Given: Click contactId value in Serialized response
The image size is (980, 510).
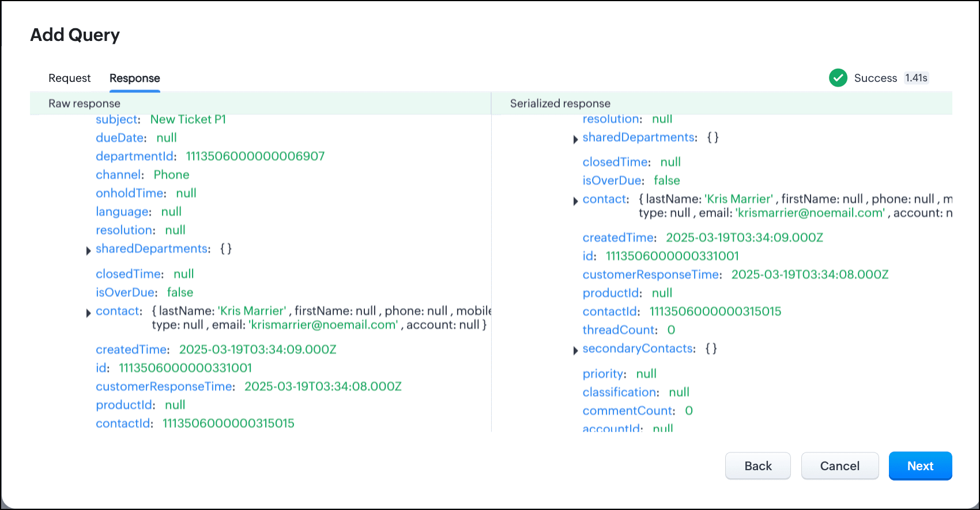Looking at the screenshot, I should coord(715,312).
